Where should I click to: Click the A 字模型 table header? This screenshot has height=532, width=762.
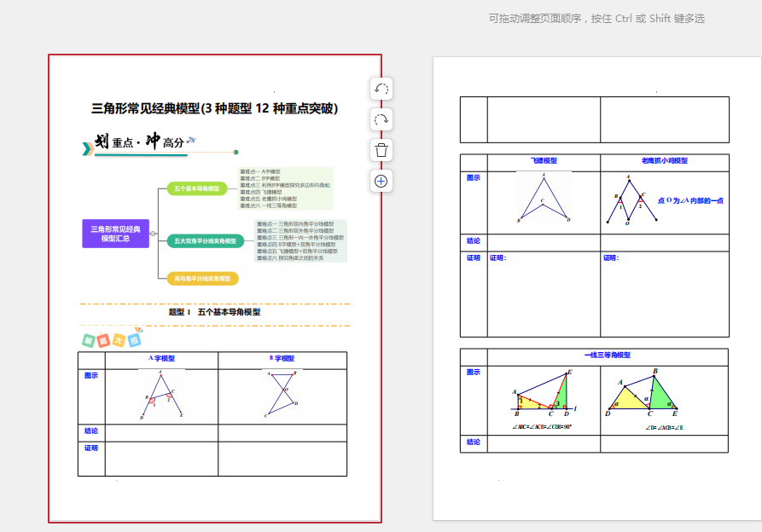(161, 359)
